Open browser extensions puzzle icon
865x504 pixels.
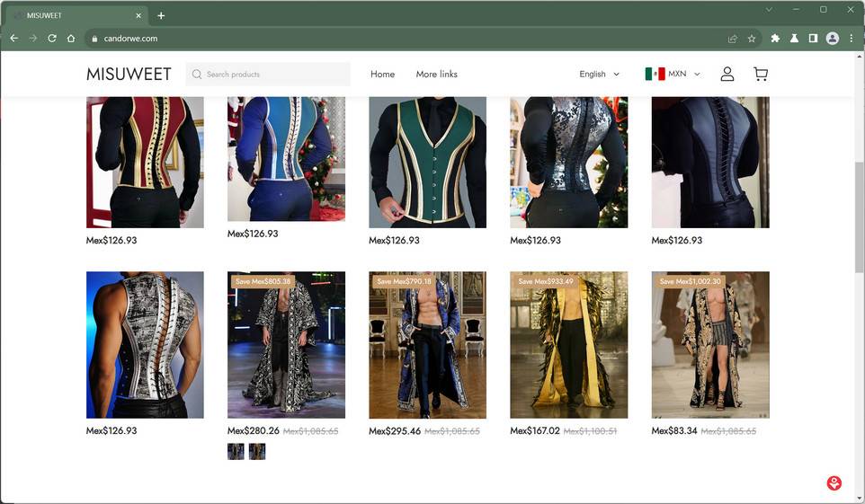[x=775, y=38]
